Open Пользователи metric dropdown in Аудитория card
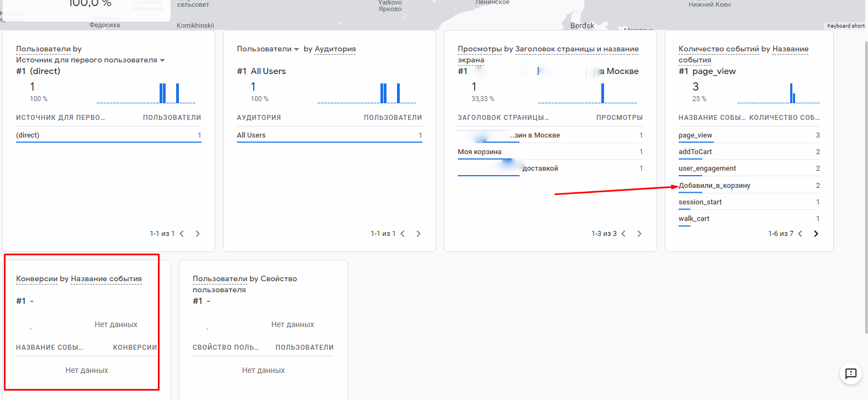The width and height of the screenshot is (868, 400). point(297,49)
